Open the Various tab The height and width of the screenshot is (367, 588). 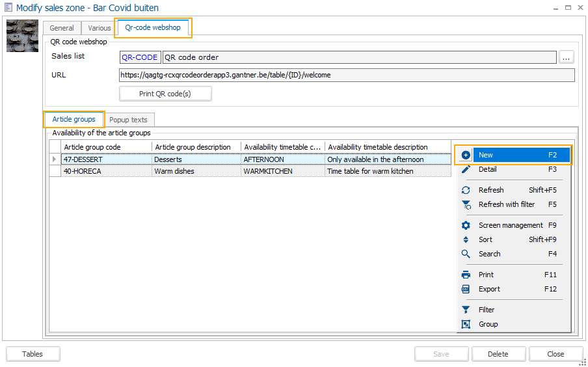click(100, 29)
